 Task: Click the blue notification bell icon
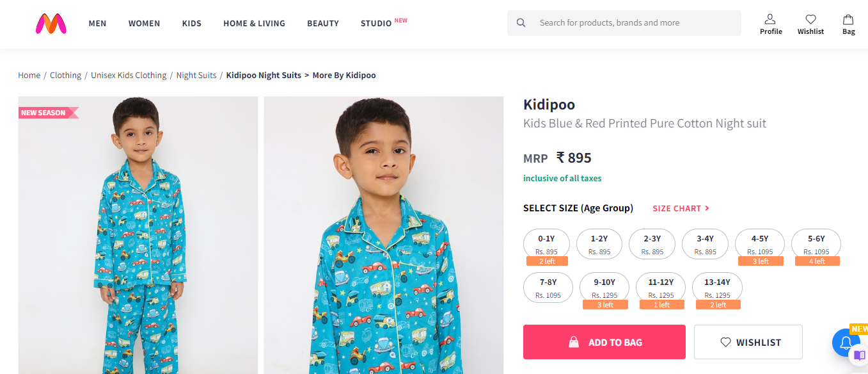846,342
